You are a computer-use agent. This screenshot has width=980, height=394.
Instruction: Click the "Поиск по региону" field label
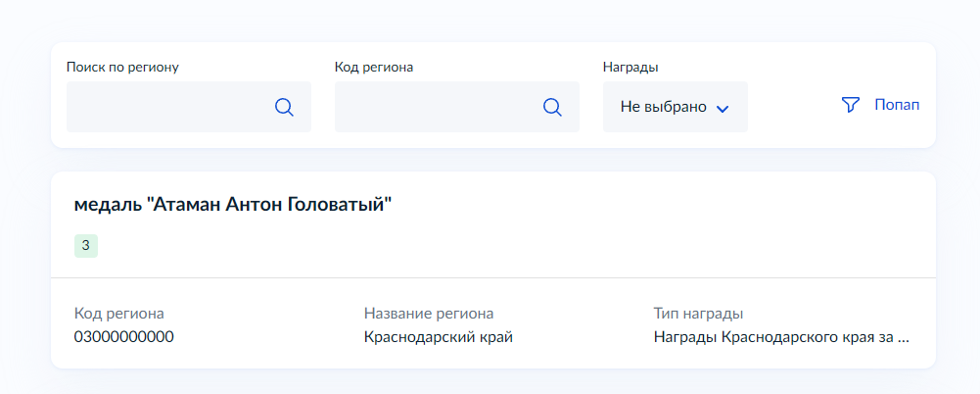click(x=122, y=67)
